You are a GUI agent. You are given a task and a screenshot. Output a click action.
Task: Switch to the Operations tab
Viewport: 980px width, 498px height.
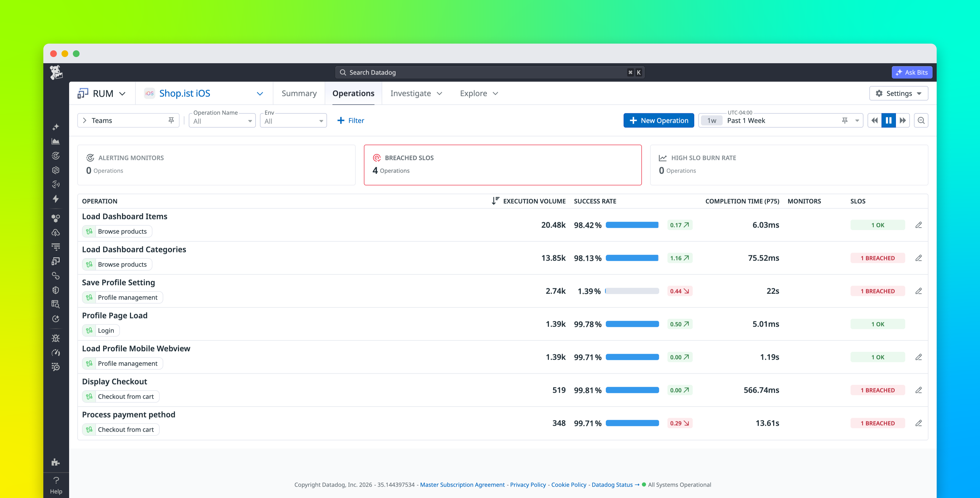pyautogui.click(x=353, y=93)
